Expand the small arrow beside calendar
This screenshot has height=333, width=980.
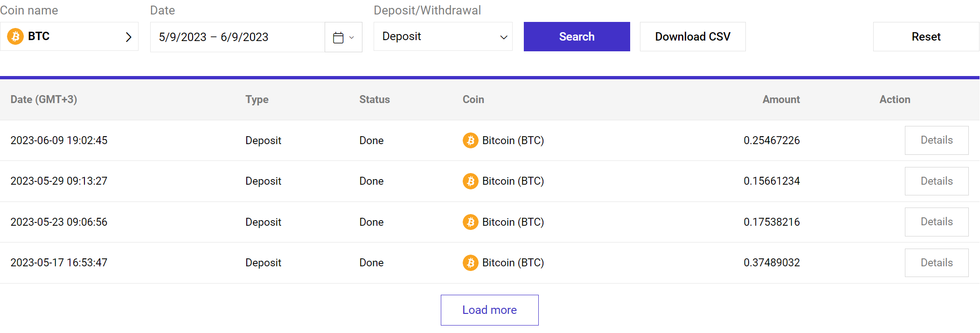pos(352,37)
